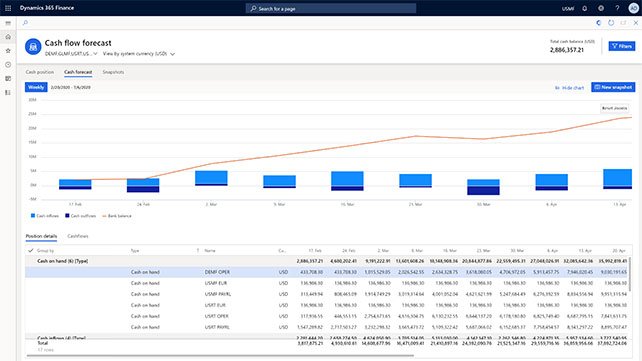Close the Cash flow forecast page

tap(635, 23)
